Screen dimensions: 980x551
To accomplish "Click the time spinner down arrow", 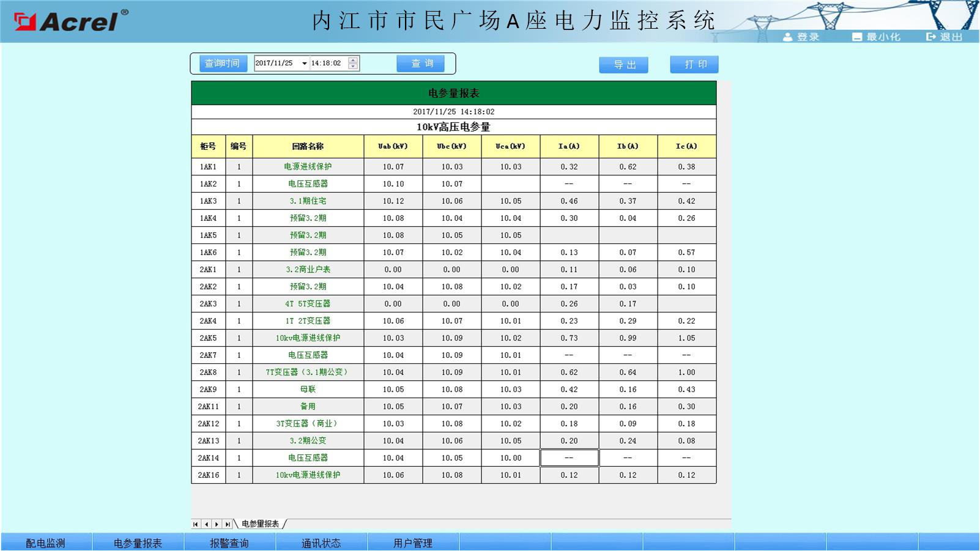I will [352, 66].
